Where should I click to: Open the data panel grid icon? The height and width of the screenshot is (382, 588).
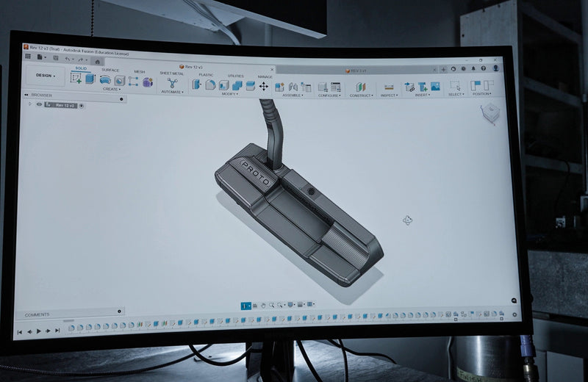pyautogui.click(x=28, y=57)
